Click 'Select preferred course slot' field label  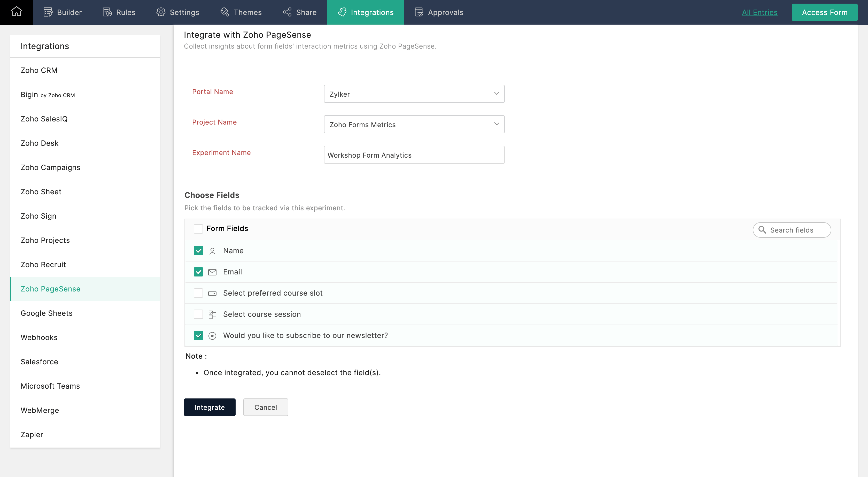point(273,293)
